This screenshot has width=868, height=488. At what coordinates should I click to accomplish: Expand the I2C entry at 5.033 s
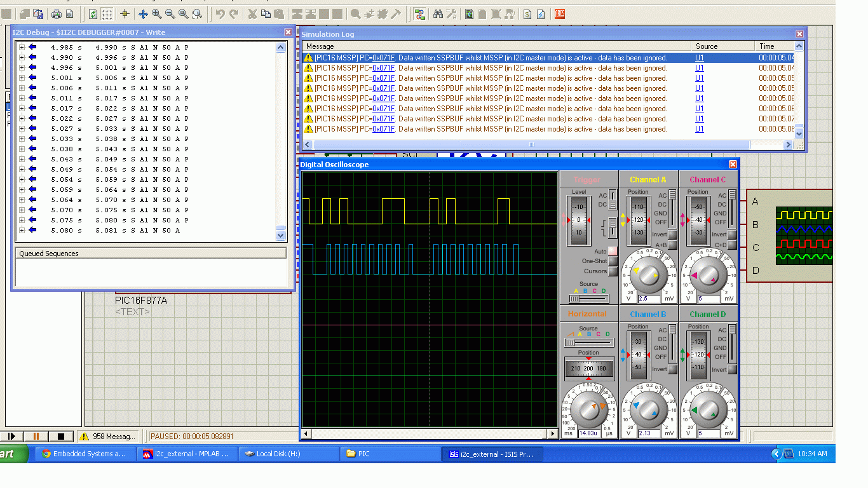click(x=22, y=139)
